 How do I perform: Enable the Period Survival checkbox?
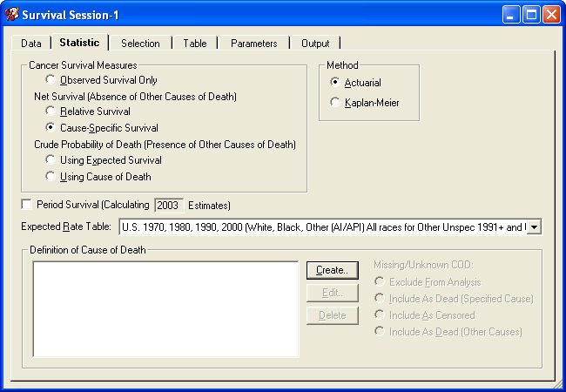27,206
